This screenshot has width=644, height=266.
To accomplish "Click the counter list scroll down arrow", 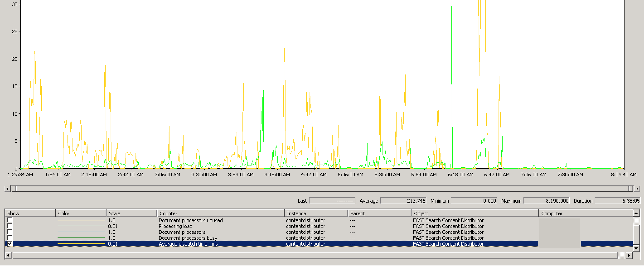I will 636,248.
